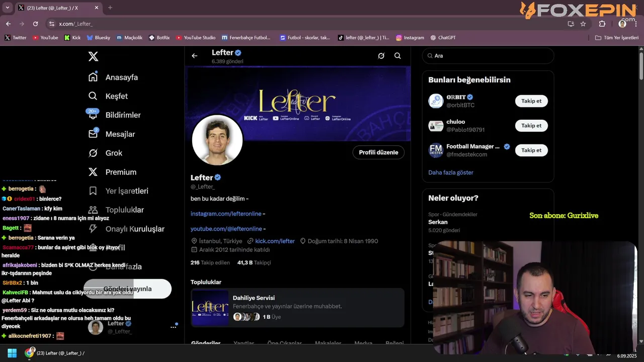Click the site information icon in address bar
The height and width of the screenshot is (362, 644).
pyautogui.click(x=51, y=24)
